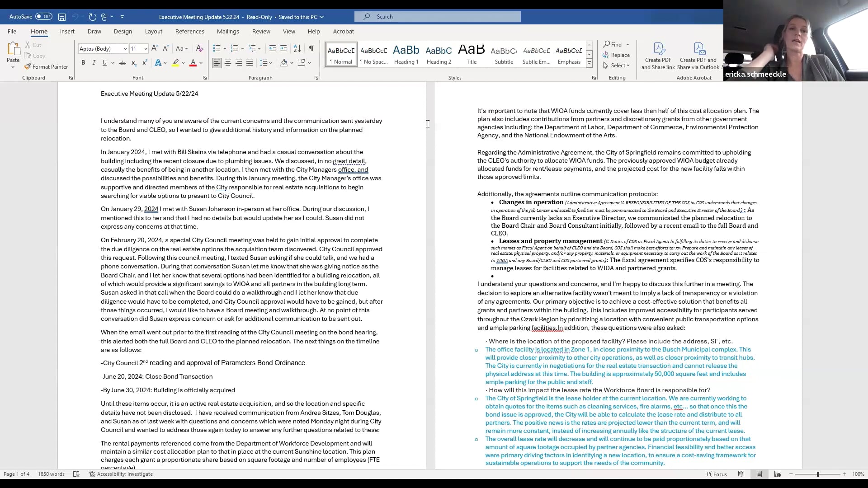Click Accessibility: Investigate in status bar
The width and height of the screenshot is (868, 488).
121,474
